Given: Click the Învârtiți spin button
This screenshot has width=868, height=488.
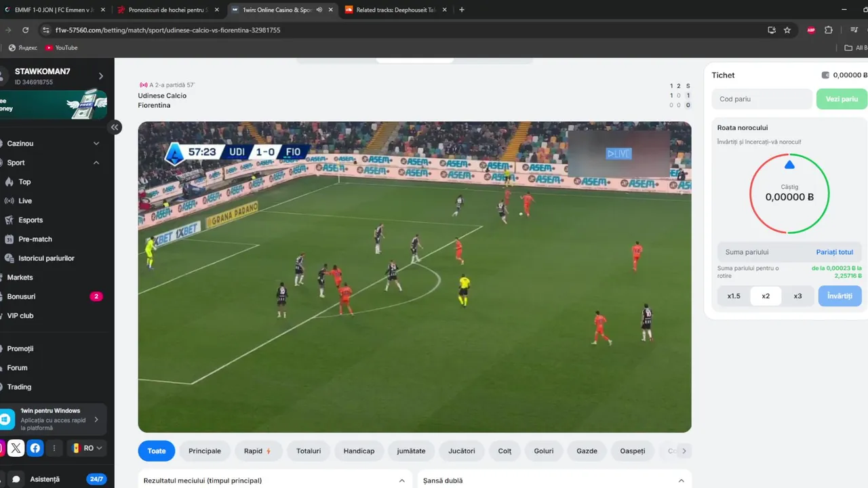Looking at the screenshot, I should pyautogui.click(x=840, y=296).
